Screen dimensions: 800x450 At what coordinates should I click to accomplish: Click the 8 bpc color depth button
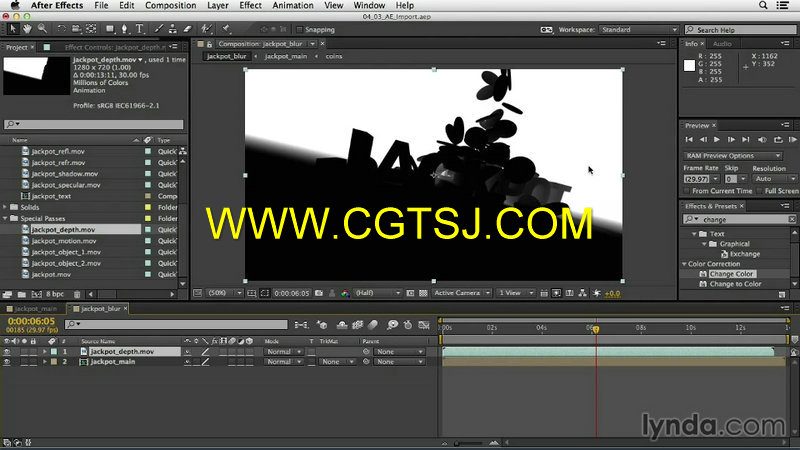point(55,294)
